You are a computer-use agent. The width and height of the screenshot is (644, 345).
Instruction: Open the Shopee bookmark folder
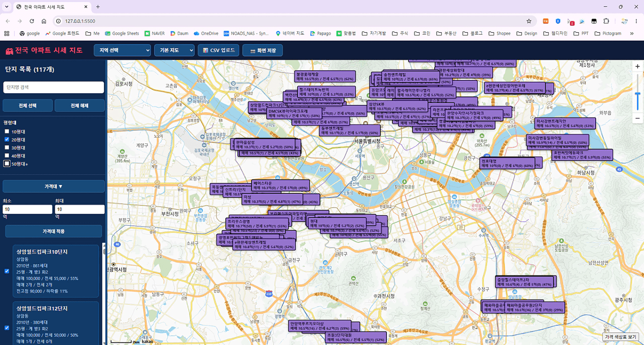coord(500,33)
